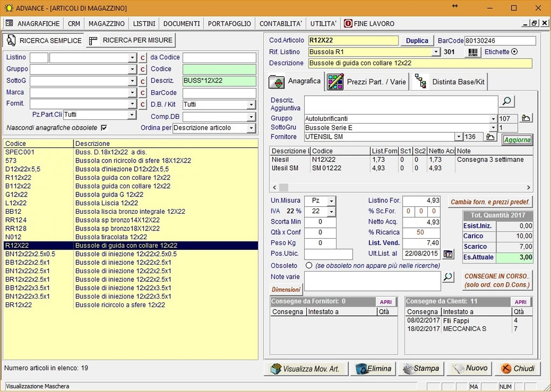Click the C clear button next to Gruppo filter
This screenshot has width=551, height=392.
pos(142,69)
